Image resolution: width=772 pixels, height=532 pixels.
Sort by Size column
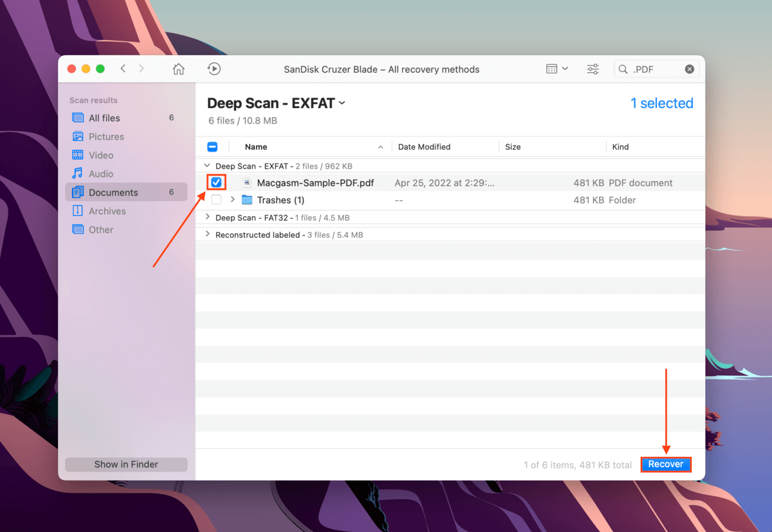tap(513, 147)
